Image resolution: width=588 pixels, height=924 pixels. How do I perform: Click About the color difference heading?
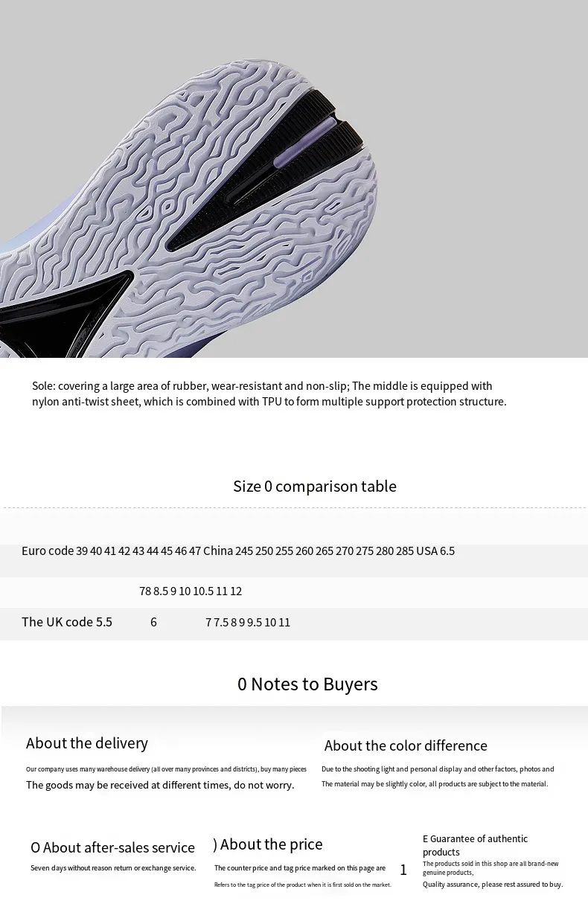pos(406,745)
